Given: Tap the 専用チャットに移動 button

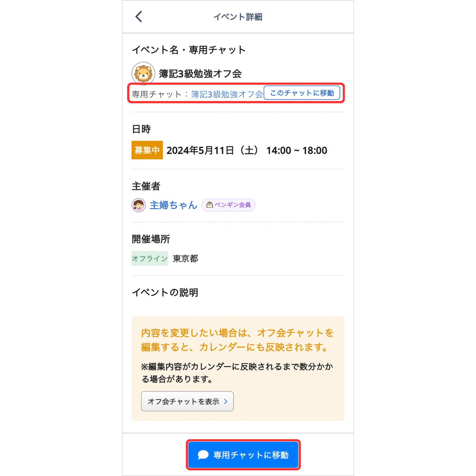Looking at the screenshot, I should pos(243,455).
